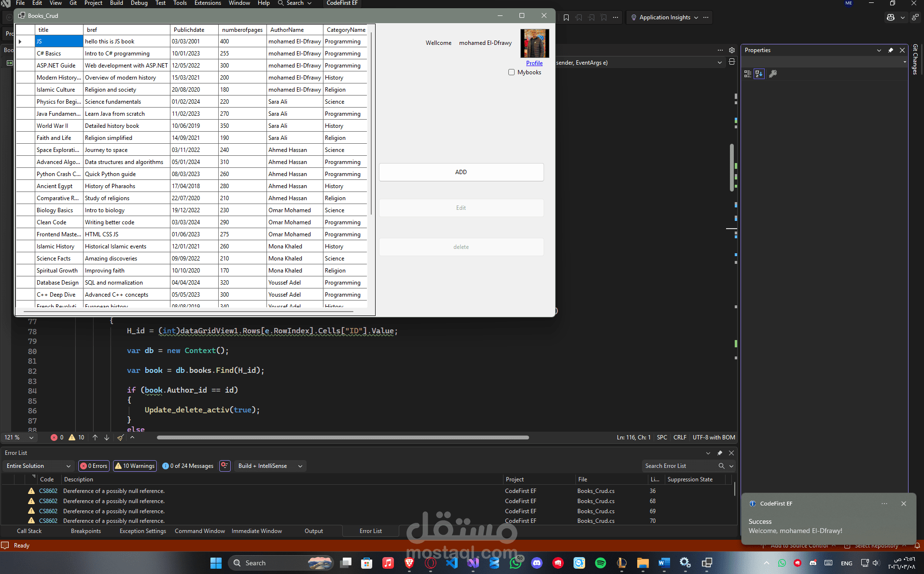
Task: Open the Git menu
Action: (72, 3)
